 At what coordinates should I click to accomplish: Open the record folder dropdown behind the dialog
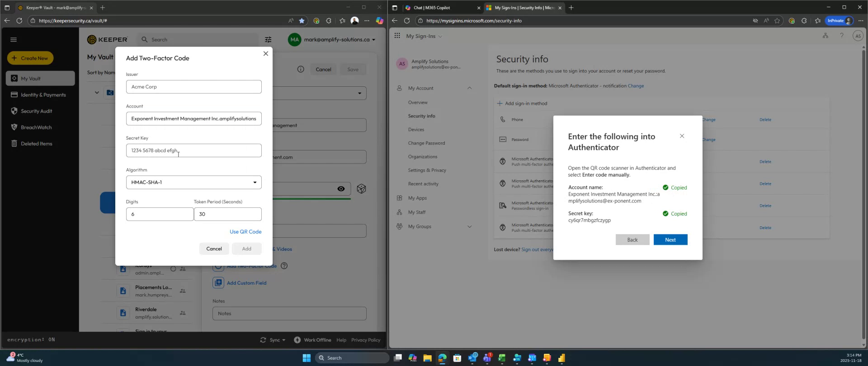click(360, 93)
